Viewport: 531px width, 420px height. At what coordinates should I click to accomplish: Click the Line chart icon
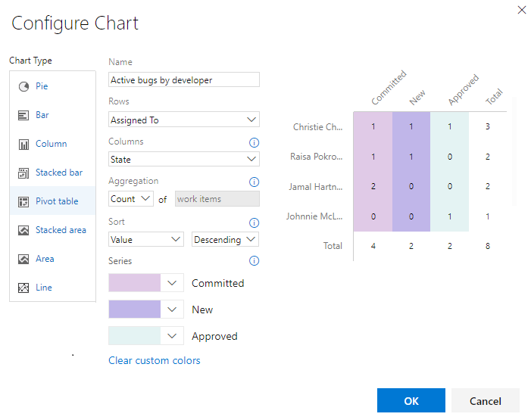(23, 288)
